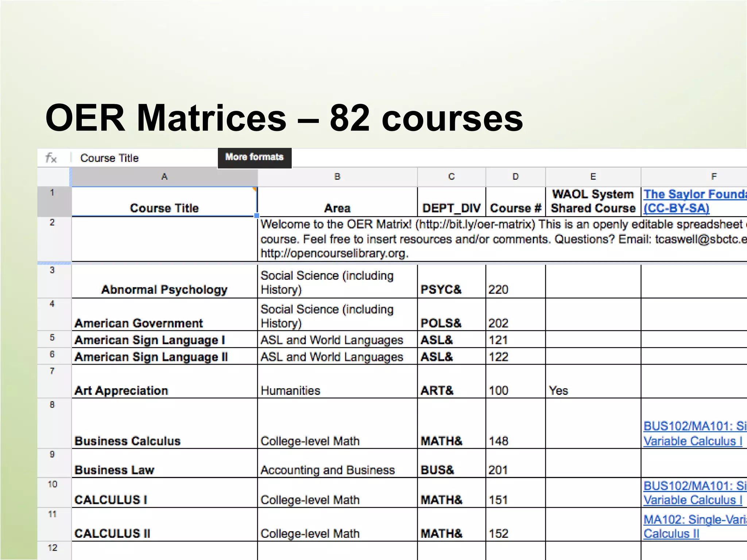Click the blue fill handle on cell A1
The width and height of the screenshot is (747, 560).
coord(257,216)
